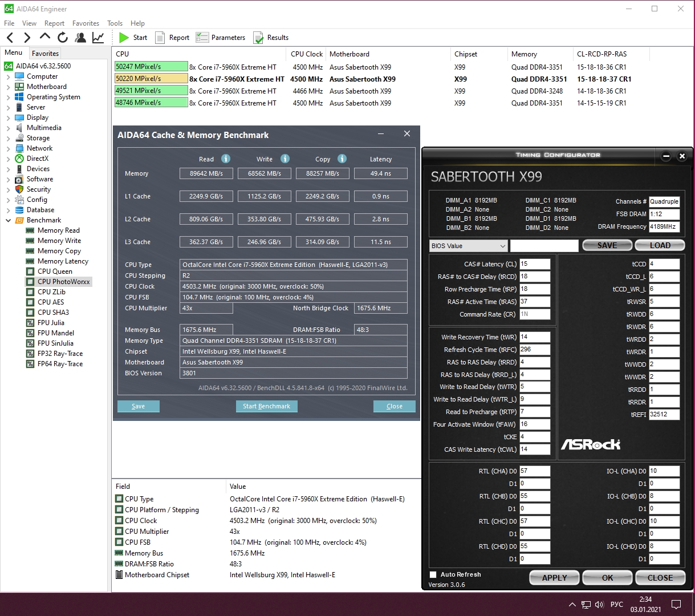695x616 pixels.
Task: Open the Multimedia category icon
Action: pyautogui.click(x=20, y=128)
